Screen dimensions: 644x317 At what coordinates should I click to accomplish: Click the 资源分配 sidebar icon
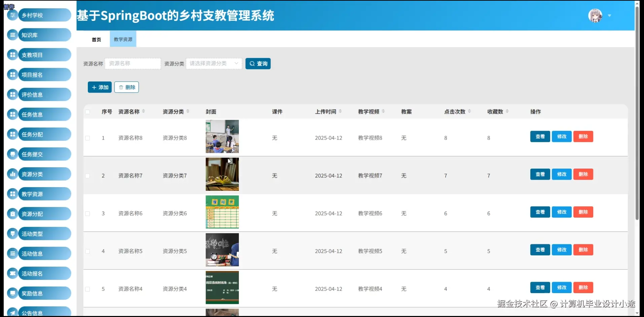12,214
